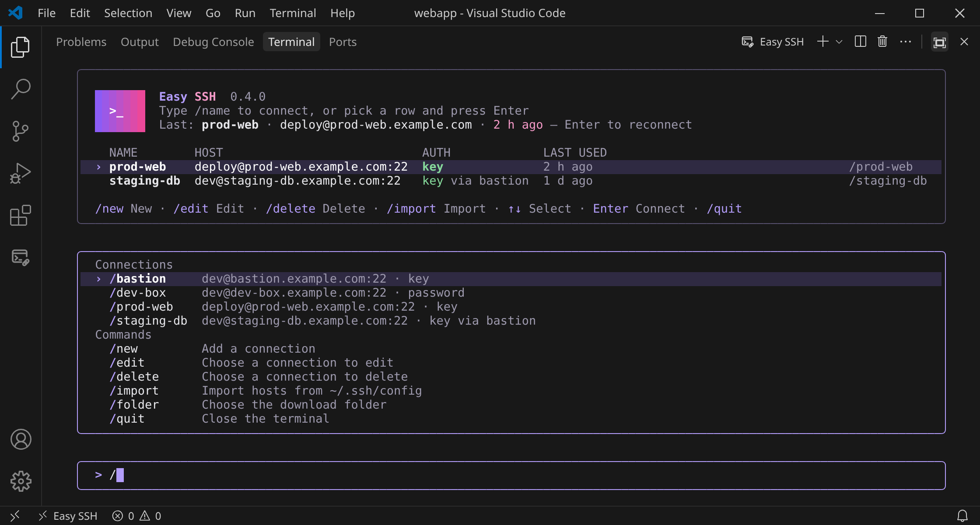Viewport: 980px width, 525px height.
Task: Open the launch profile dropdown arrow
Action: [839, 42]
